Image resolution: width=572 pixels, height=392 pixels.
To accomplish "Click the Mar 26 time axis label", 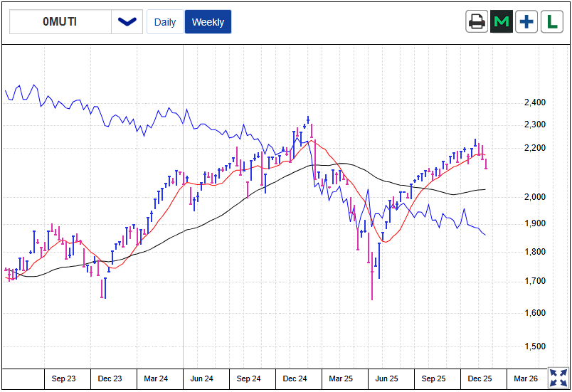I will (x=526, y=378).
